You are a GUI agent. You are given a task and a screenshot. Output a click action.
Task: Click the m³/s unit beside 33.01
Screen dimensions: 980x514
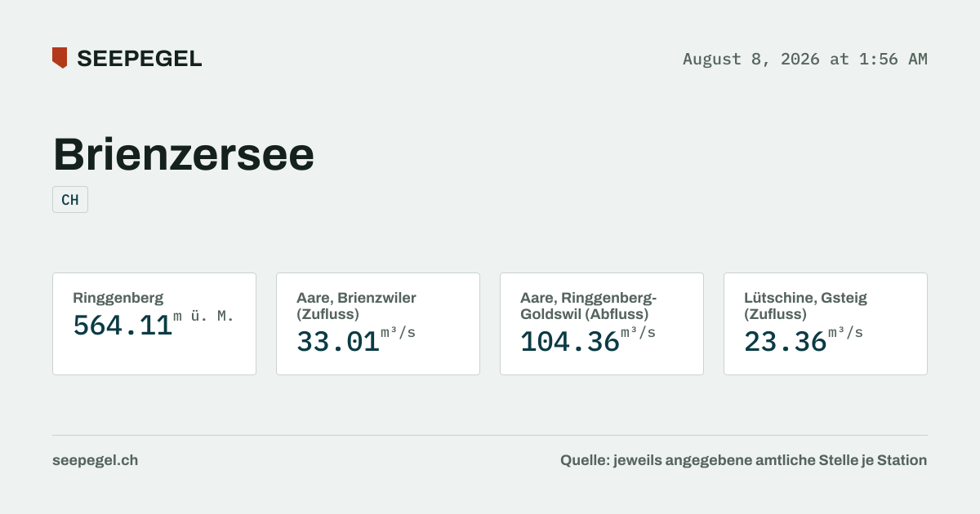(398, 333)
